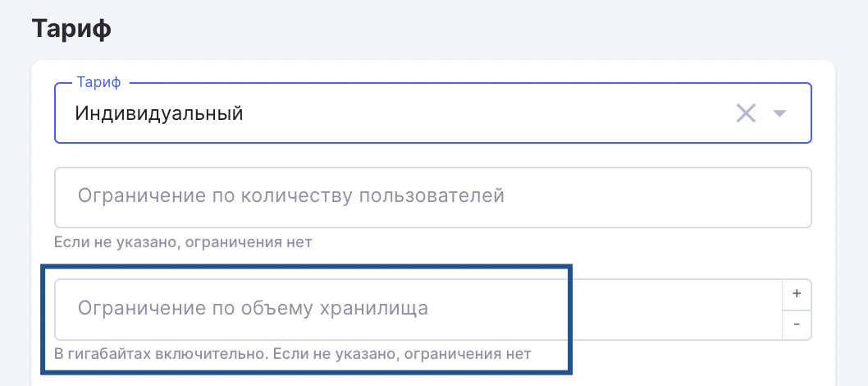This screenshot has height=386, width=868.
Task: Expand the Тариф dropdown arrow
Action: pyautogui.click(x=779, y=113)
